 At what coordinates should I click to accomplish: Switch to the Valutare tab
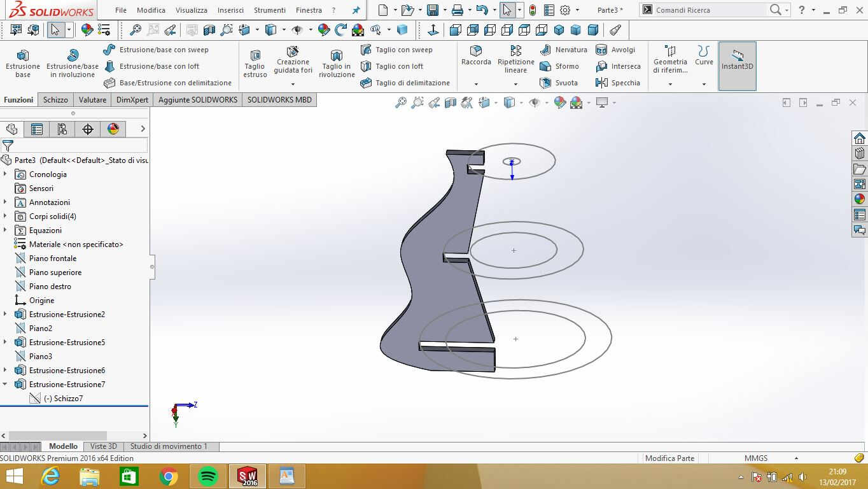pyautogui.click(x=92, y=99)
